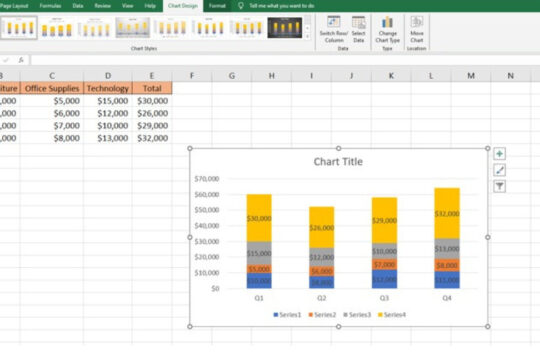Click the formula bar Enter checkmark

(6, 60)
